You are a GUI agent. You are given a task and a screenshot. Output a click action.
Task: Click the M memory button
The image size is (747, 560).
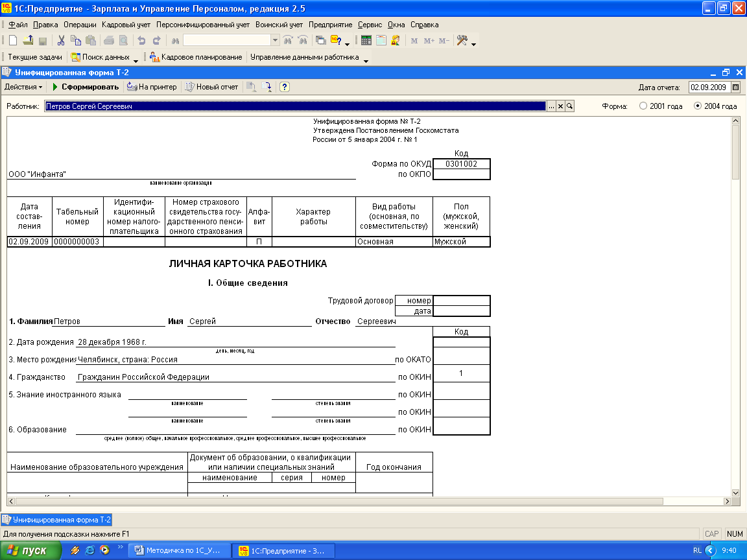pos(414,41)
